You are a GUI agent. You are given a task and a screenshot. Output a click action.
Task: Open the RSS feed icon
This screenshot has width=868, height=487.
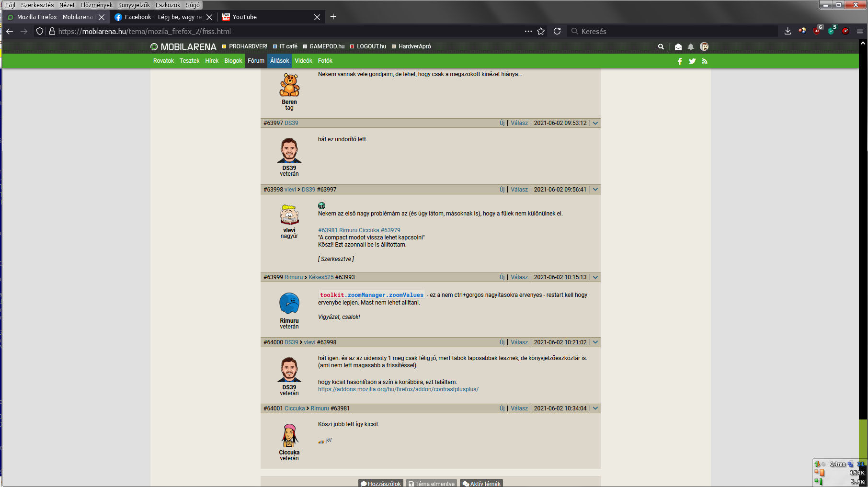pyautogui.click(x=705, y=61)
